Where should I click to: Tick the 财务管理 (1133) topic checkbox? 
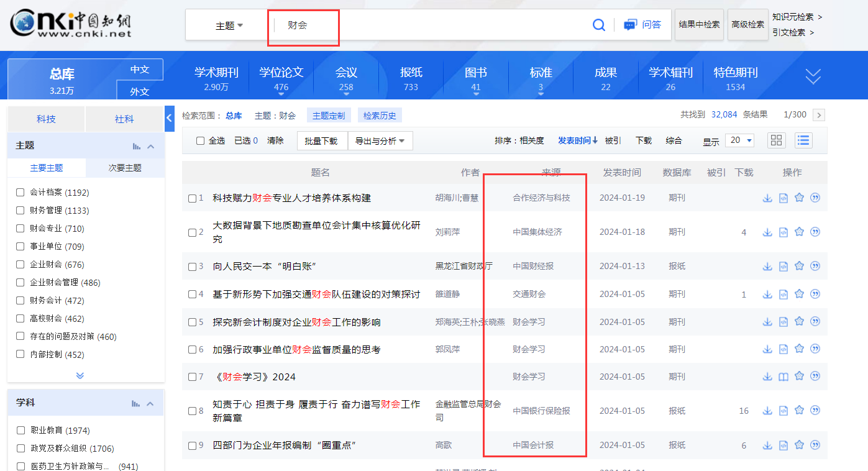(21, 211)
